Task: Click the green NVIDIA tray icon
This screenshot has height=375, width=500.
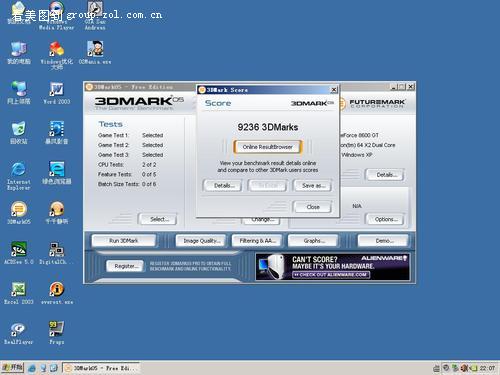Action: tap(473, 368)
